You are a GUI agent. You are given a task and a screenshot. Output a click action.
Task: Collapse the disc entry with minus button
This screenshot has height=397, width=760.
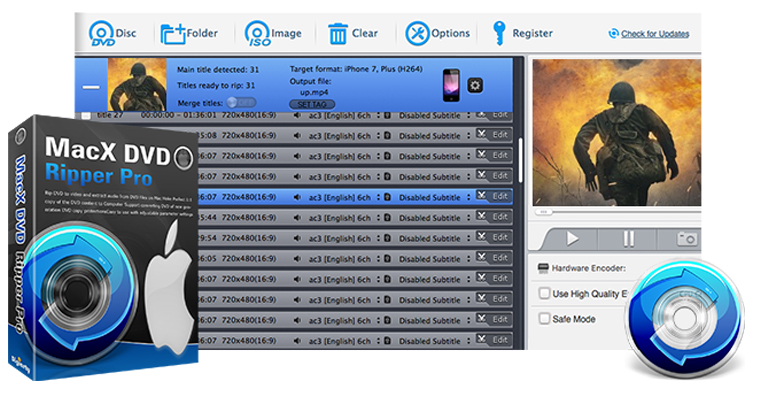point(91,87)
